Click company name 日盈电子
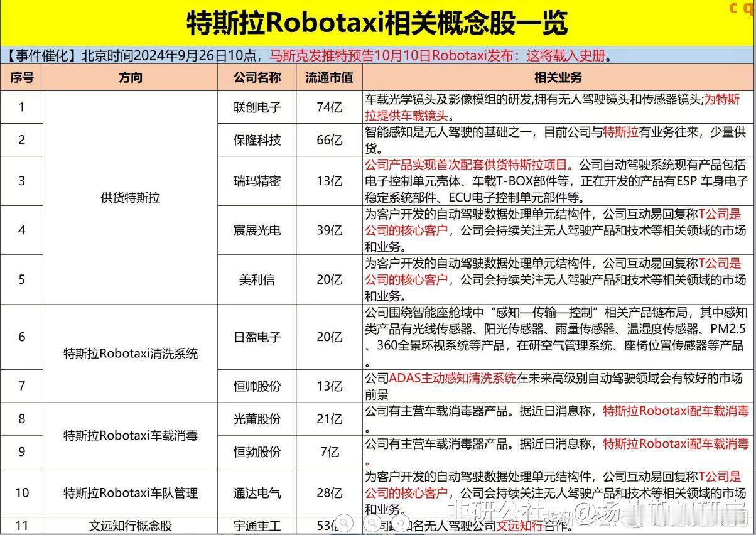Viewport: 756px width, 535px height. (x=257, y=337)
